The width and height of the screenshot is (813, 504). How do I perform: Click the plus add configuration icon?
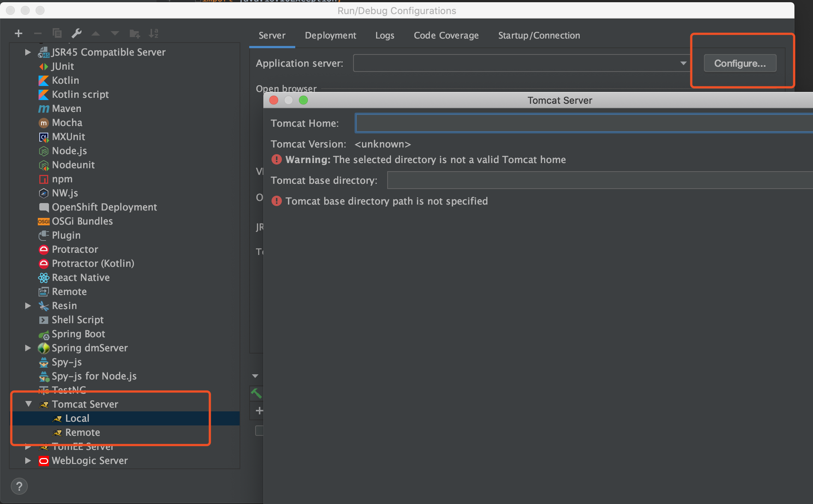(x=19, y=34)
